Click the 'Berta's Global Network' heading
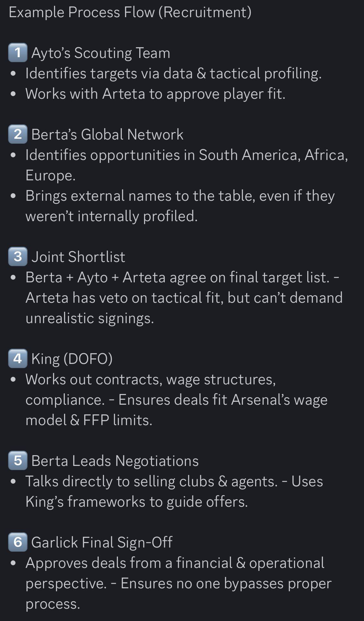The height and width of the screenshot is (621, 364). (x=107, y=135)
